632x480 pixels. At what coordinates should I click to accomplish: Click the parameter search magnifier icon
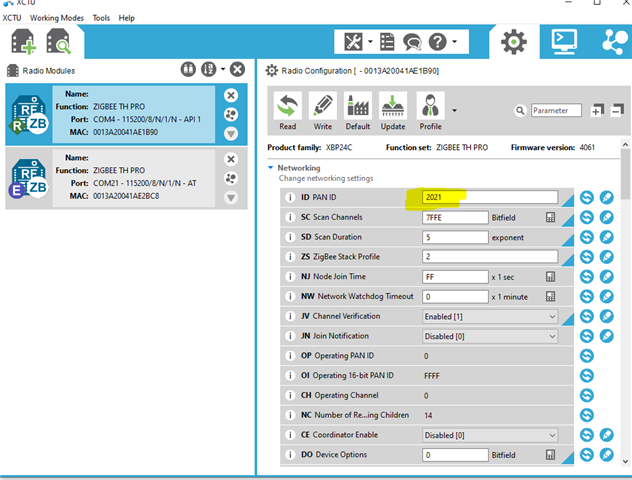tap(520, 110)
